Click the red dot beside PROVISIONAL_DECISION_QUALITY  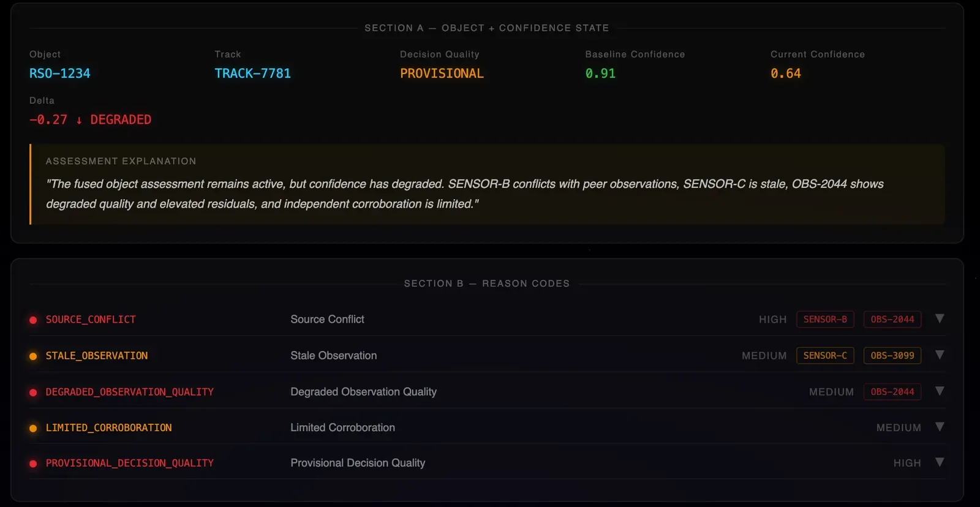pyautogui.click(x=33, y=464)
